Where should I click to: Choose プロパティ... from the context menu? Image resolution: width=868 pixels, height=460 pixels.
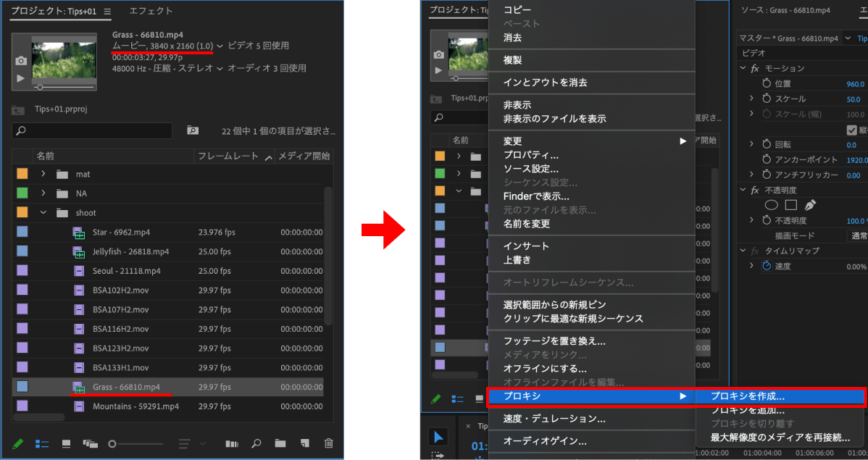pyautogui.click(x=531, y=155)
